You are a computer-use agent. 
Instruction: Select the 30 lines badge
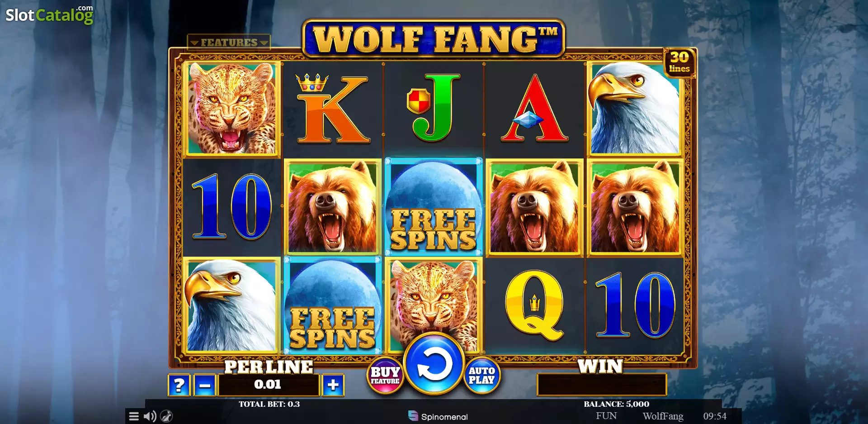click(679, 62)
